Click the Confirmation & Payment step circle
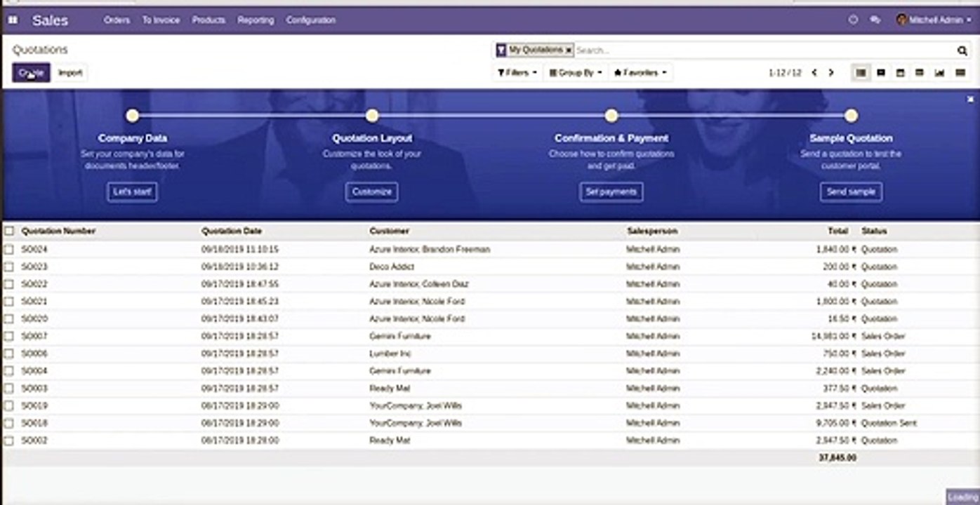The height and width of the screenshot is (505, 980). tap(611, 116)
